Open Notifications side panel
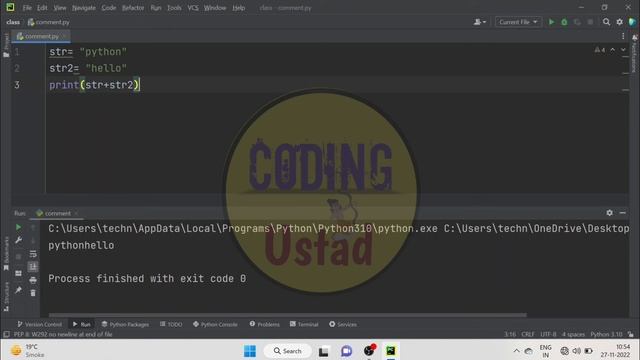This screenshot has height=360, width=640. (635, 53)
